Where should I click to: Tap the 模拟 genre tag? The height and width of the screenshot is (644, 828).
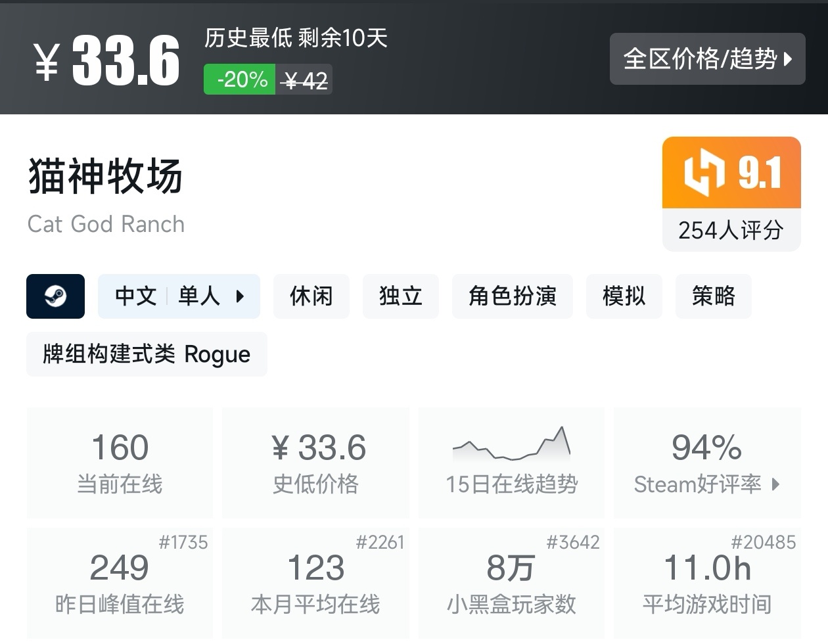(x=624, y=296)
